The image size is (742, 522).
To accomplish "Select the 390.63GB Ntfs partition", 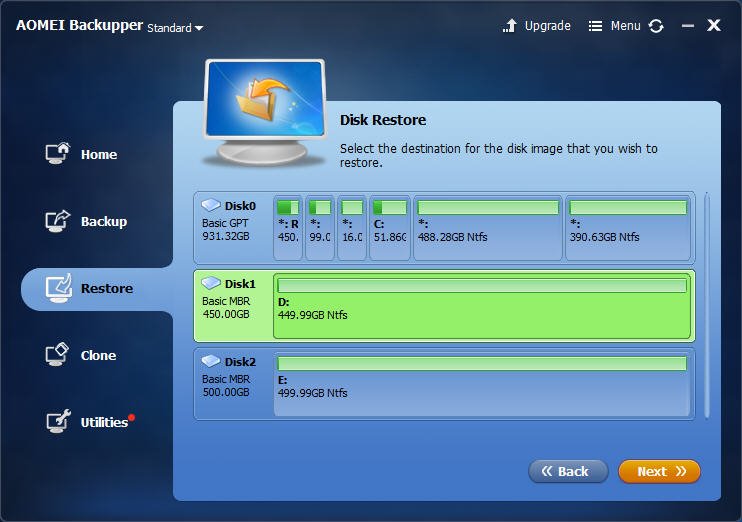I will (x=627, y=228).
